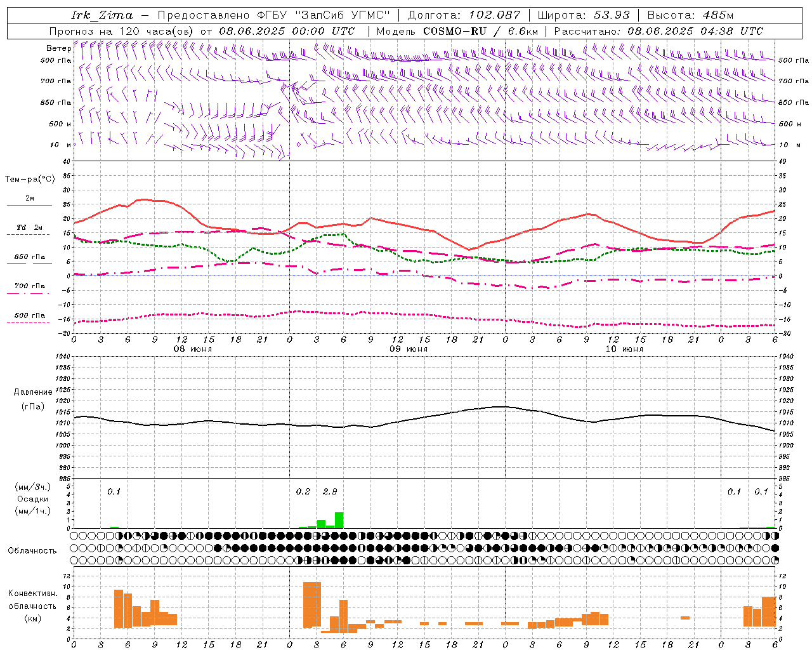Select the Осадки panel label
Viewport: 812px width, 650px height.
(x=32, y=499)
